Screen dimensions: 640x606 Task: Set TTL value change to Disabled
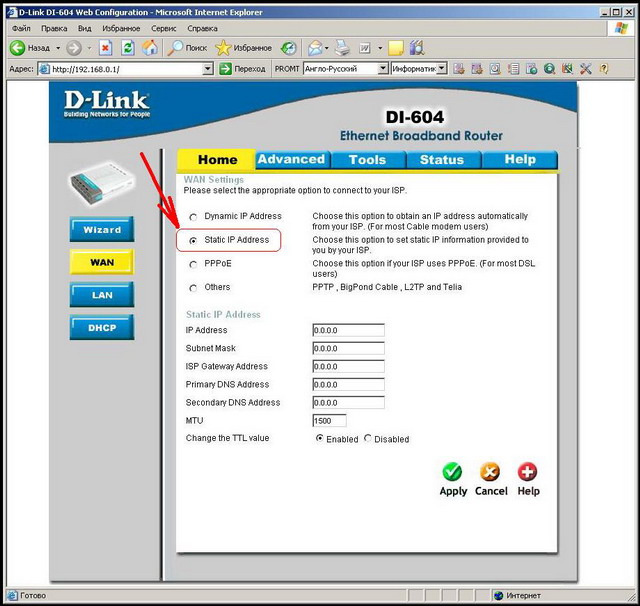click(368, 439)
